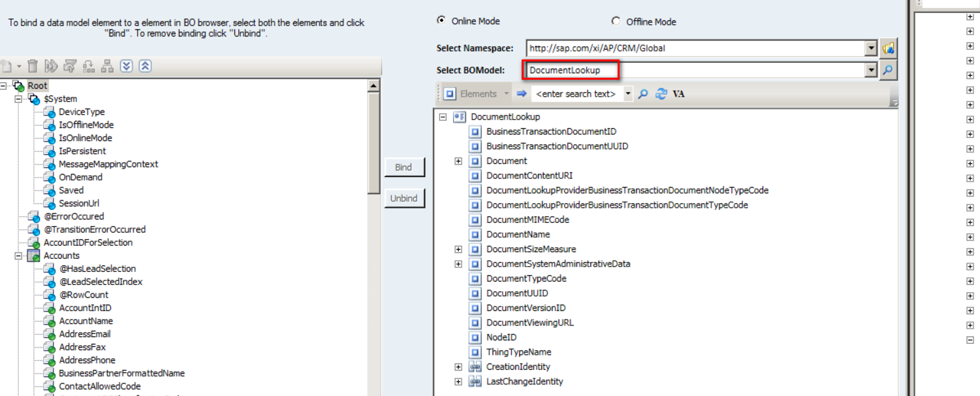Open the Select BOModel dropdown arrow

pyautogui.click(x=870, y=70)
